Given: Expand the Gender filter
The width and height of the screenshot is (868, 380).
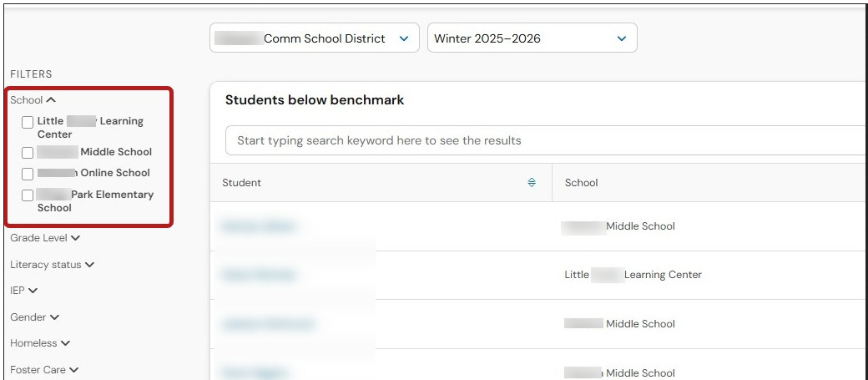Looking at the screenshot, I should click(x=34, y=317).
